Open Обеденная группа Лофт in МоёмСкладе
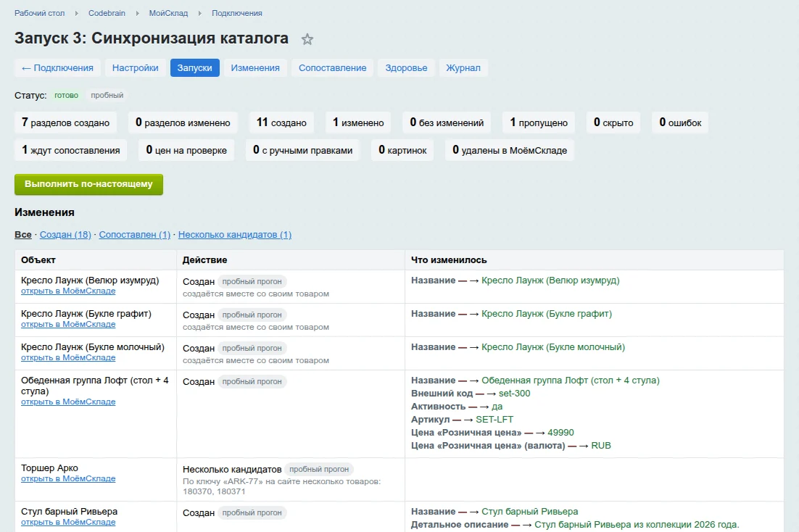Screen dimensions: 799x532 coord(68,402)
